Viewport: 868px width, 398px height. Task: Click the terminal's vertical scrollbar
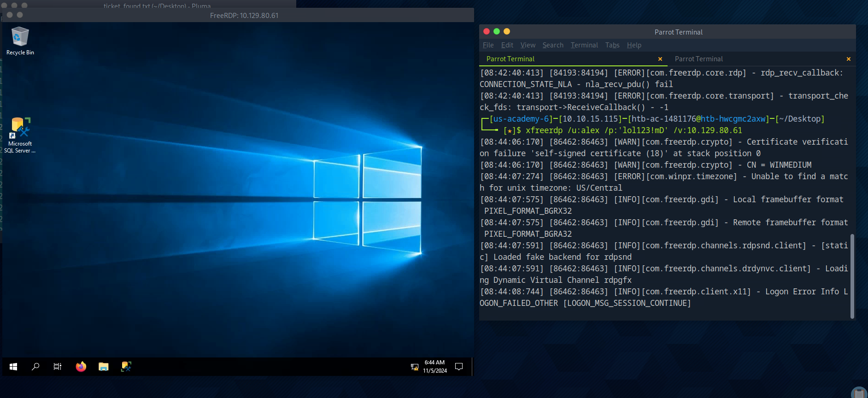pos(852,275)
